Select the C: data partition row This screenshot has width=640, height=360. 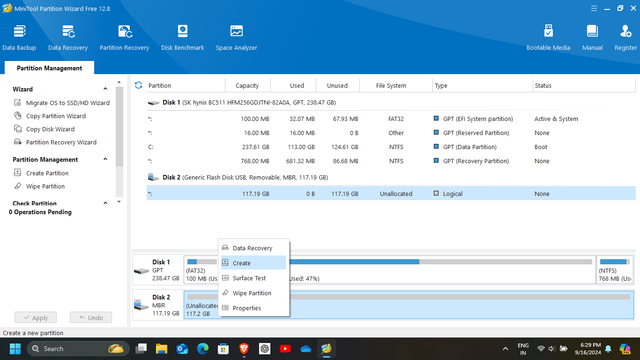pyautogui.click(x=391, y=147)
